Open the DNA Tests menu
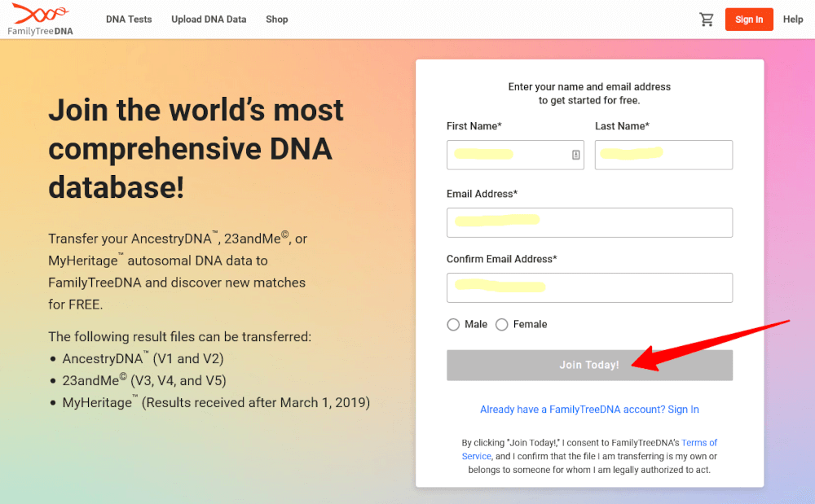This screenshot has width=815, height=504. tap(128, 19)
